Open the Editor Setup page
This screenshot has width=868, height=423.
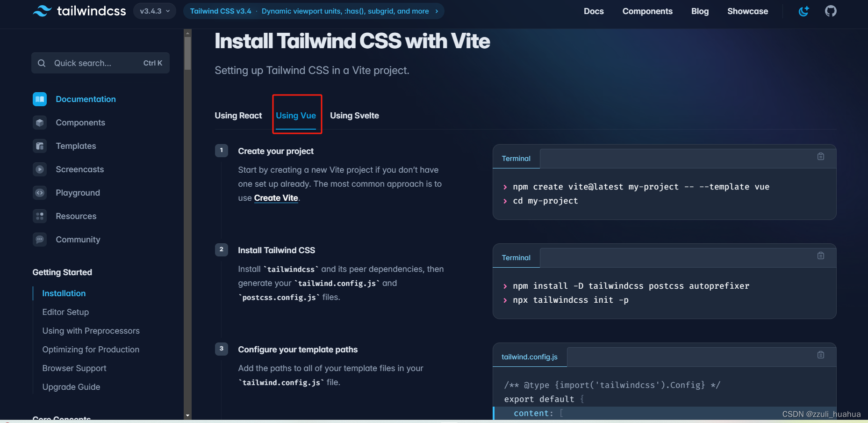pos(65,312)
